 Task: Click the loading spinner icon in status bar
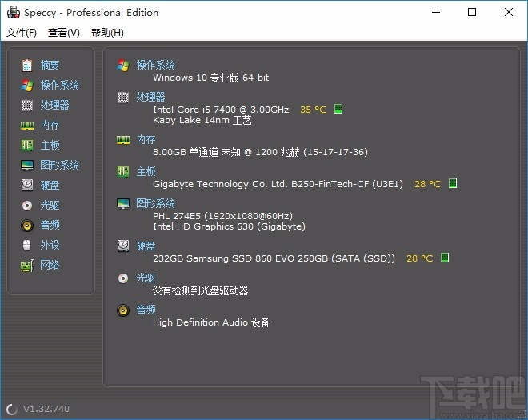pyautogui.click(x=12, y=410)
